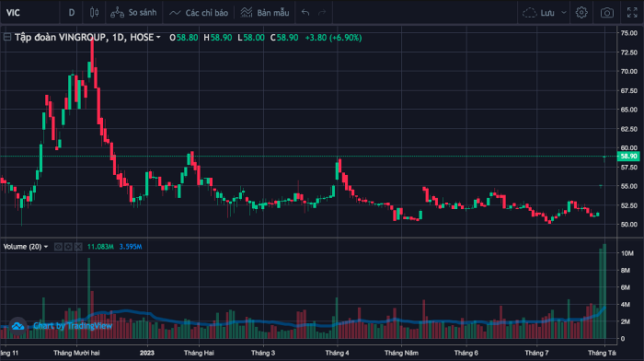This screenshot has width=644, height=361.
Task: Click the 2023 time axis label
Action: click(x=146, y=353)
